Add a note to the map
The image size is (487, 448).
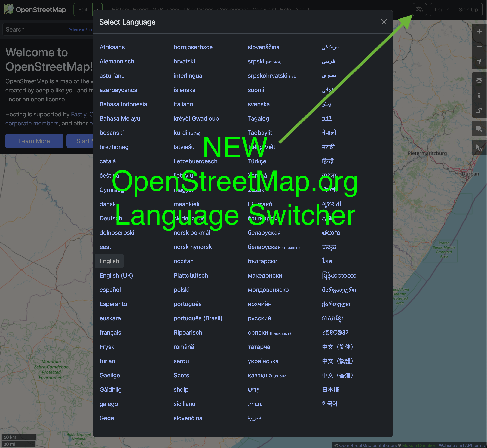pyautogui.click(x=479, y=129)
